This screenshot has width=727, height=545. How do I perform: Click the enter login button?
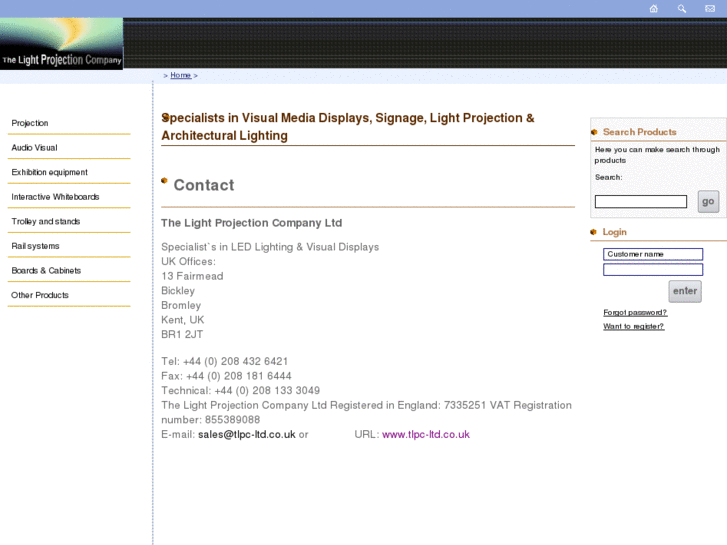point(685,291)
